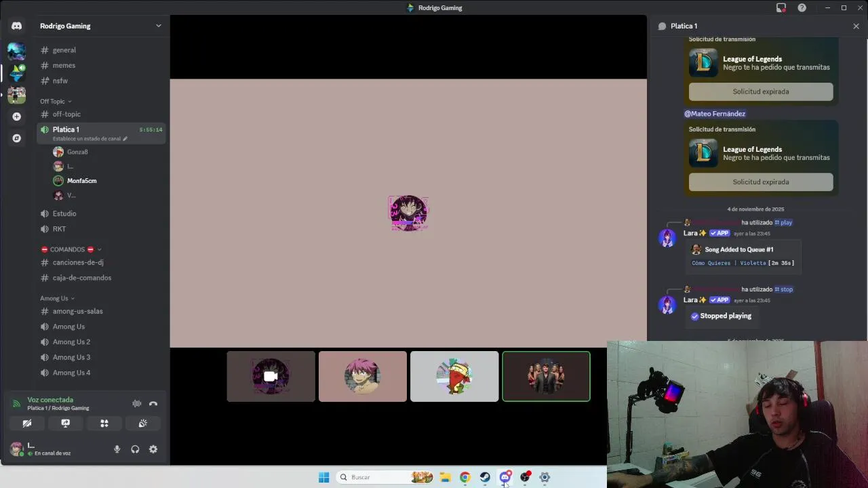The width and height of the screenshot is (868, 488).
Task: Select the participant tile with camera icon
Action: pos(271,376)
